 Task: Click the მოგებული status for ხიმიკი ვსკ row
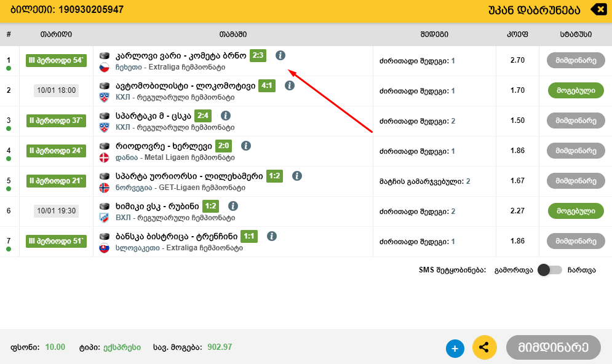click(x=576, y=211)
